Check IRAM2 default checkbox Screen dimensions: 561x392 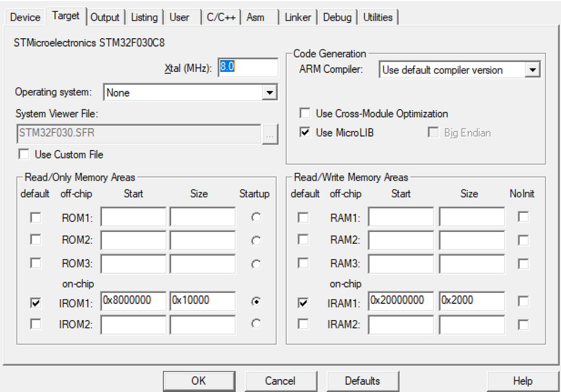(303, 324)
